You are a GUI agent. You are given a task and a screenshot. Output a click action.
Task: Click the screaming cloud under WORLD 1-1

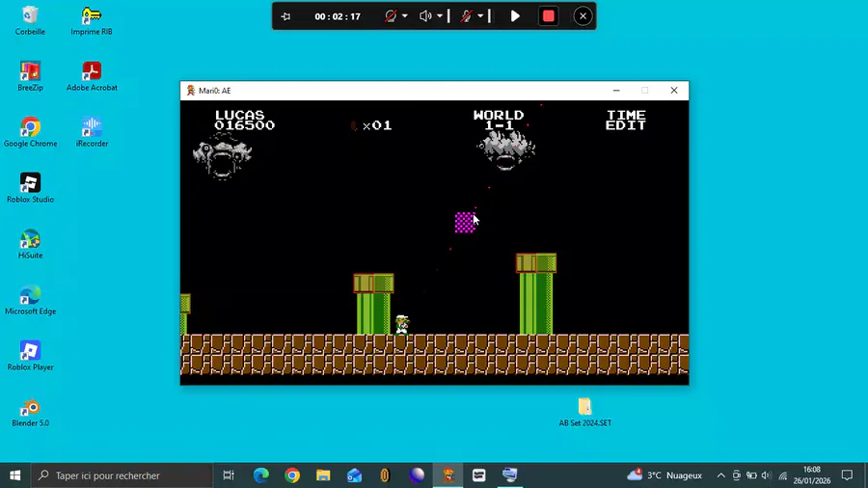[x=506, y=150]
